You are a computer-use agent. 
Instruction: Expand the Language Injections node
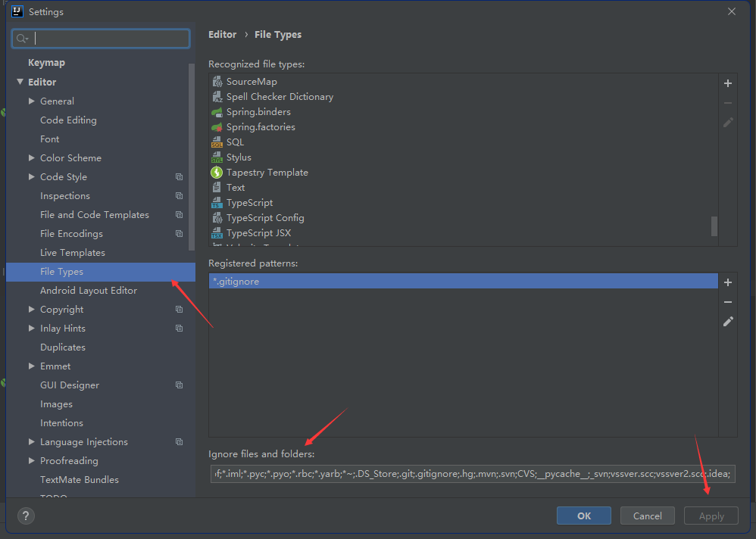pyautogui.click(x=31, y=441)
